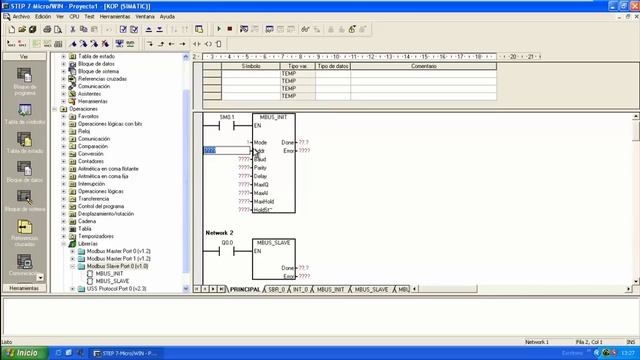The width and height of the screenshot is (640, 360).
Task: Expand the Temporizadores folder
Action: tap(63, 236)
